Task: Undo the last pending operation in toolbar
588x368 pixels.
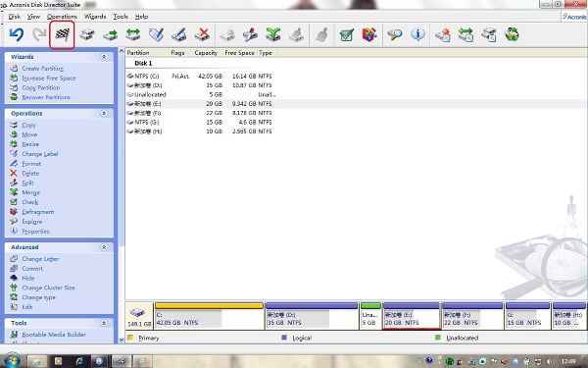Action: tap(17, 35)
